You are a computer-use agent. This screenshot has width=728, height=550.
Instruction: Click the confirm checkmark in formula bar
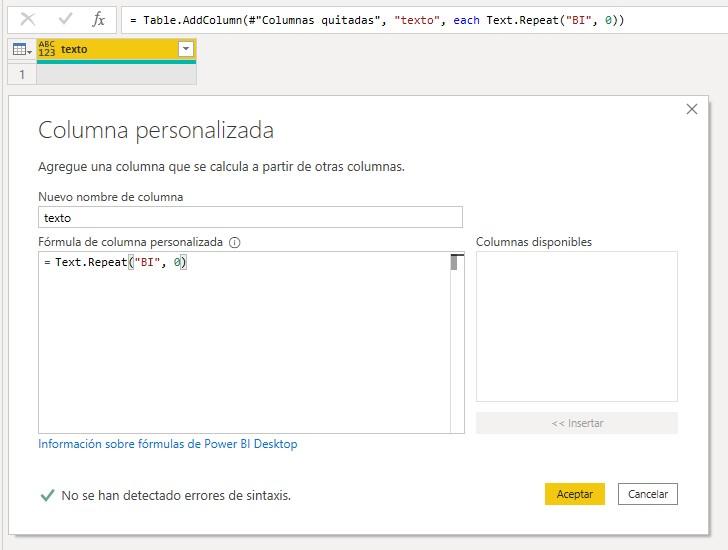[65, 19]
